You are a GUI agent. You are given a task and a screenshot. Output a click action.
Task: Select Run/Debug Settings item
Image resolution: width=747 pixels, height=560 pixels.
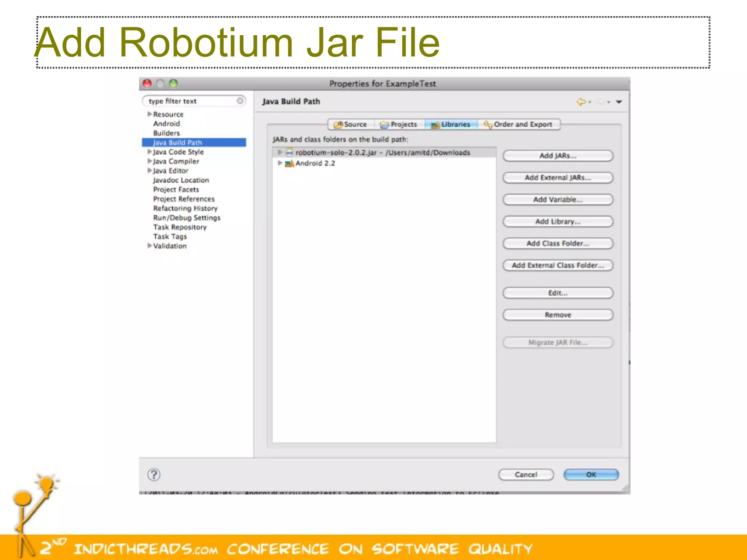[187, 218]
